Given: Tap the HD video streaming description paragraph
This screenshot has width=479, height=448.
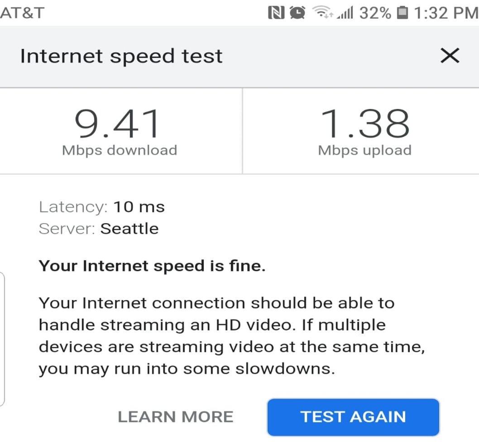Looking at the screenshot, I should click(x=216, y=336).
